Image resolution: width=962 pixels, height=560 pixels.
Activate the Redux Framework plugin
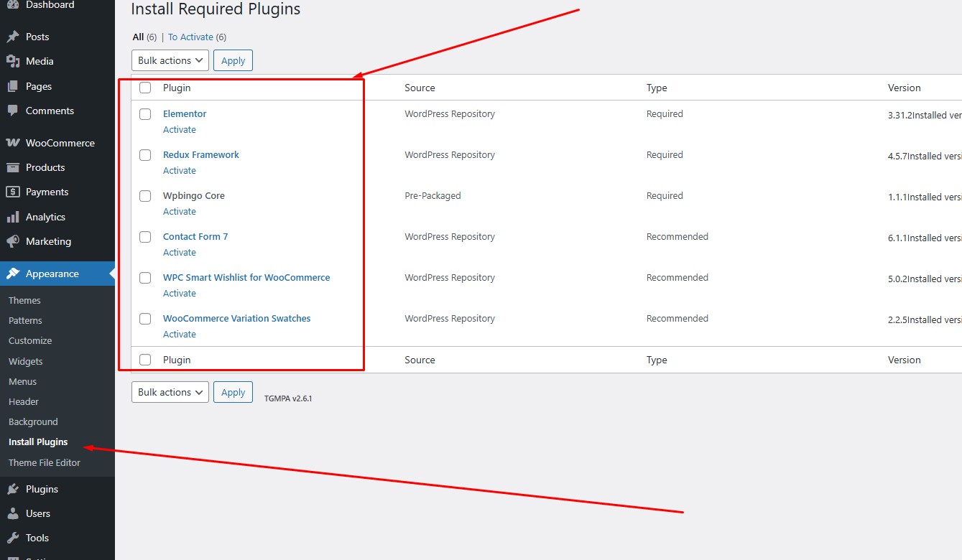pos(180,171)
